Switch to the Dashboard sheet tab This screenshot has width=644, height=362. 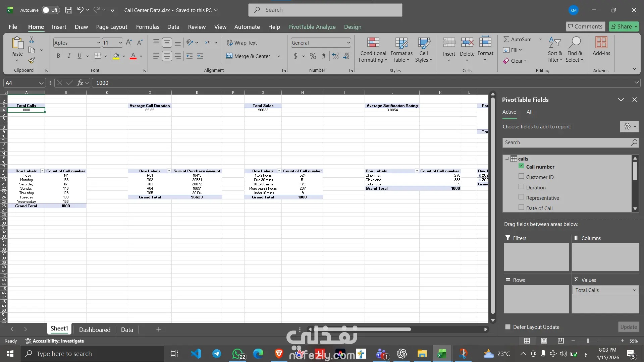click(x=95, y=329)
